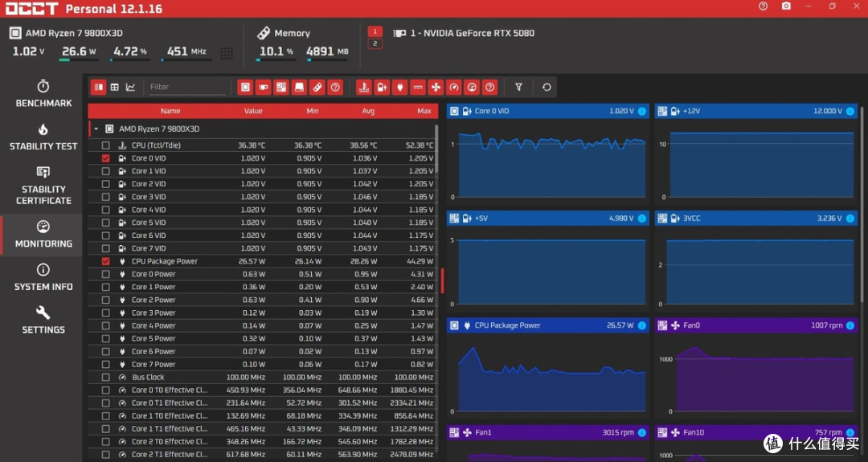Select GPU number 1 button
Screen dimensions: 868x462
coord(375,31)
